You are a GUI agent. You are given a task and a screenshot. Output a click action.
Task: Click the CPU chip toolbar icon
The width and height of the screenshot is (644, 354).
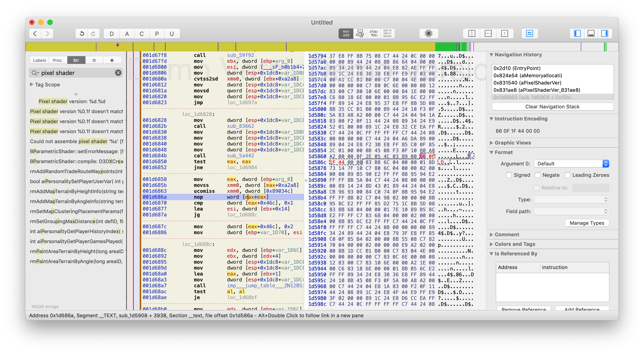click(x=428, y=33)
